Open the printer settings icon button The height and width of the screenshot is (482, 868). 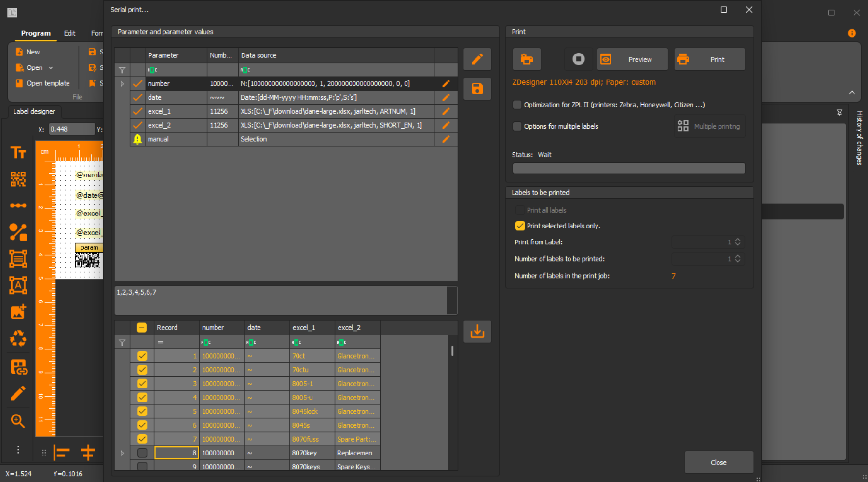pyautogui.click(x=527, y=59)
